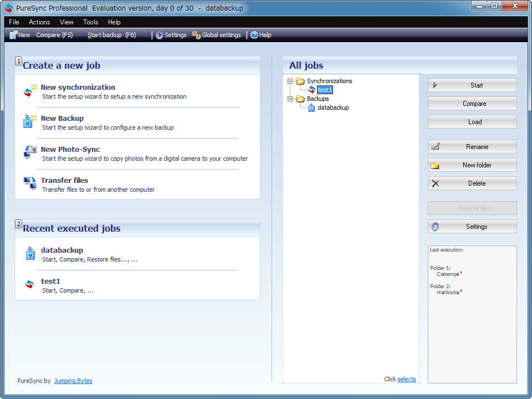Open the View menu
Viewport: 532px width, 399px height.
pos(66,22)
